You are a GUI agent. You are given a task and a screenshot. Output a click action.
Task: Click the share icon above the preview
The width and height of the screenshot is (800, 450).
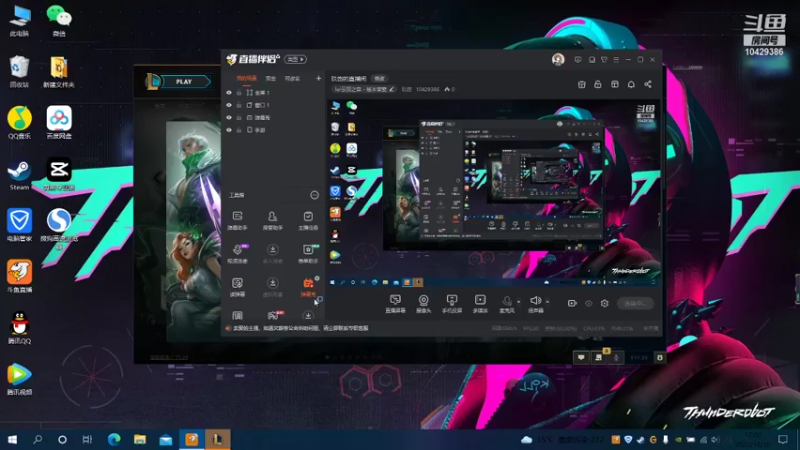point(648,84)
